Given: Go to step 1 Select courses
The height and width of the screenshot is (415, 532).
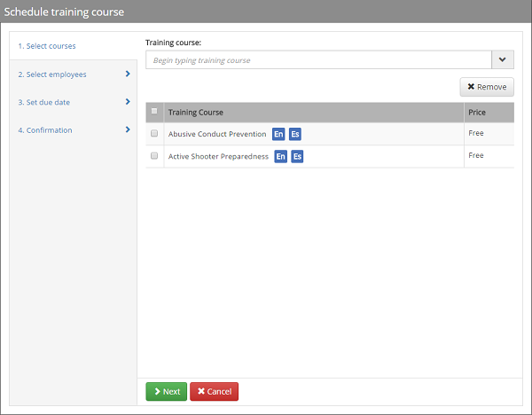Looking at the screenshot, I should 47,46.
